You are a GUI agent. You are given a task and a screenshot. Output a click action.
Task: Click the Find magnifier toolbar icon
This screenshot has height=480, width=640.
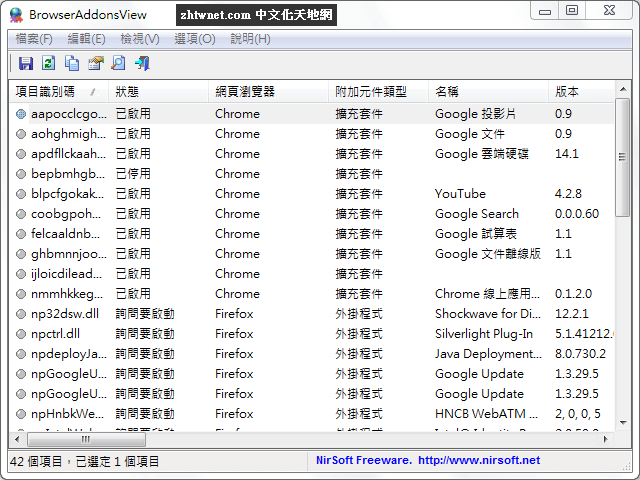click(x=118, y=63)
